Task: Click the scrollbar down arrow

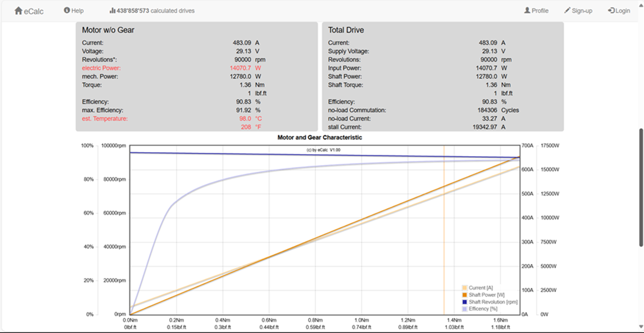Action: click(x=641, y=327)
